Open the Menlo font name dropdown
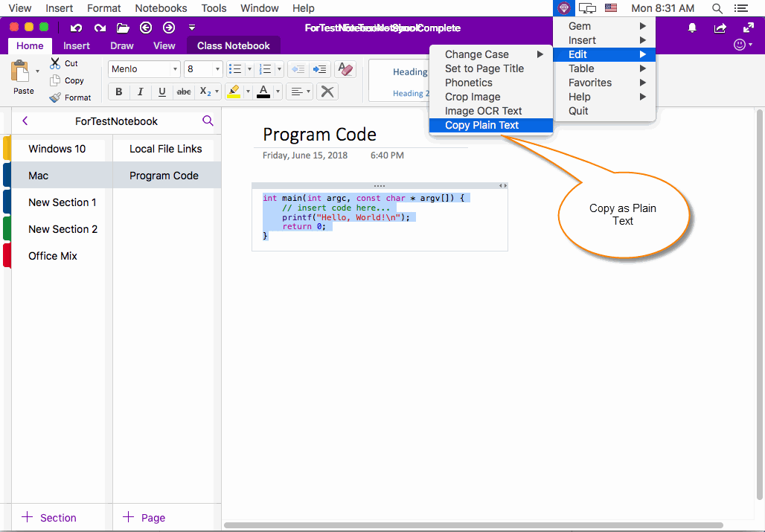This screenshot has height=532, width=765. pos(175,69)
